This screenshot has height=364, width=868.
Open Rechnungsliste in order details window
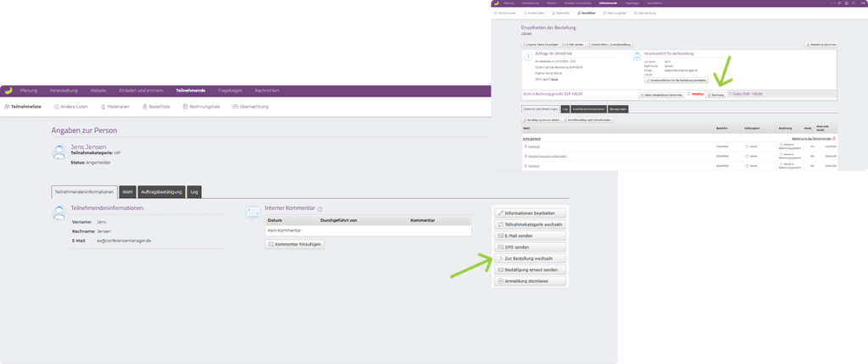pos(614,12)
